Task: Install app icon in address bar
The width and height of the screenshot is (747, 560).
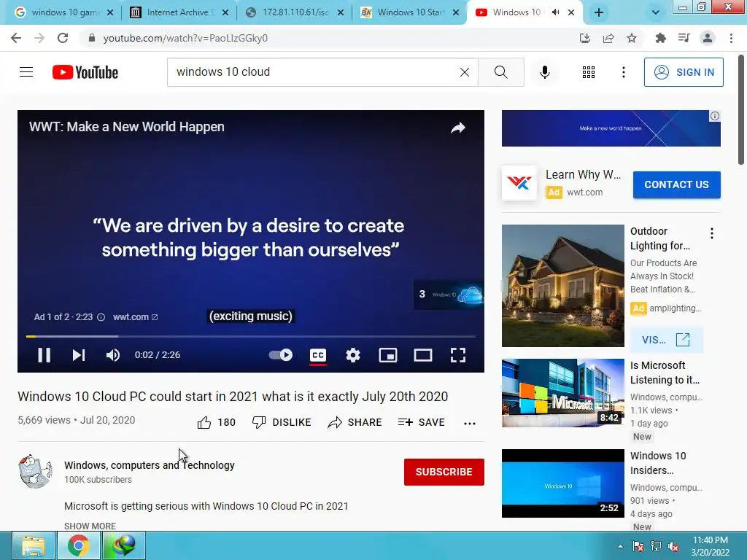Action: [584, 38]
